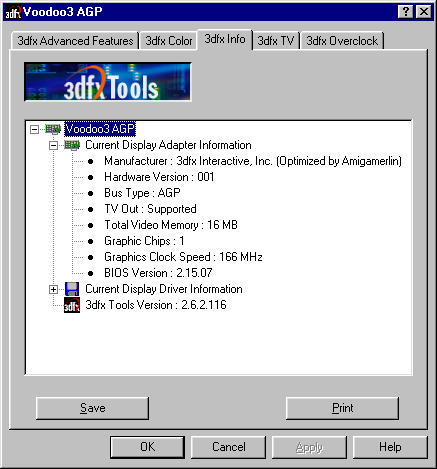Viewport: 437px width, 469px height.
Task: Click the Save button
Action: (x=92, y=408)
